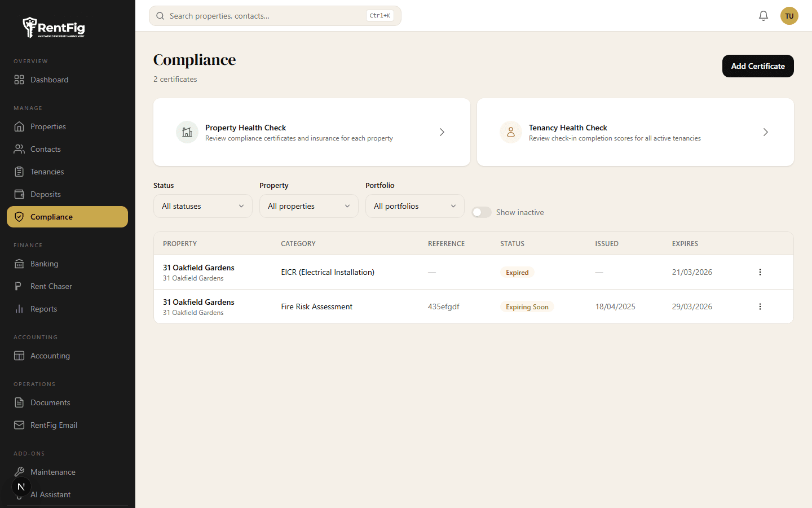
Task: Open Documents under Operations
Action: coord(18,402)
